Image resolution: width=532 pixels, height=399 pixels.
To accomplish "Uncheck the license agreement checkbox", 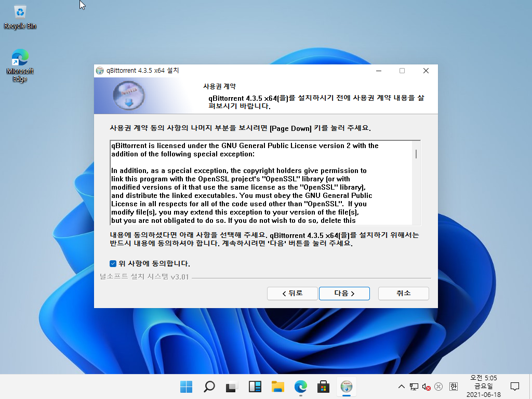I will click(113, 263).
